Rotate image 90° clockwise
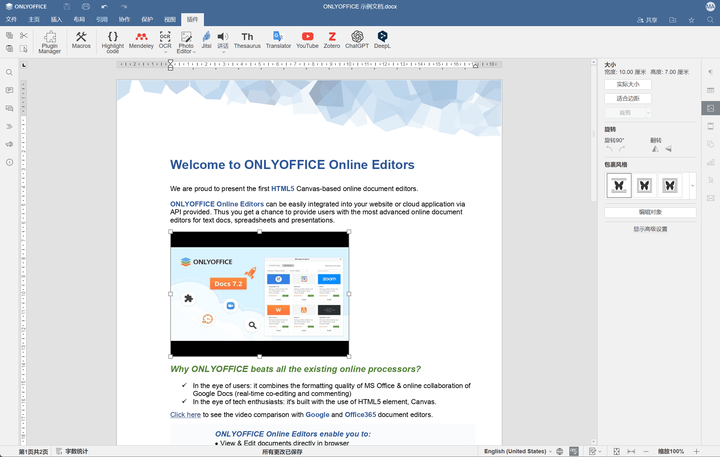The width and height of the screenshot is (720, 457). (622, 149)
